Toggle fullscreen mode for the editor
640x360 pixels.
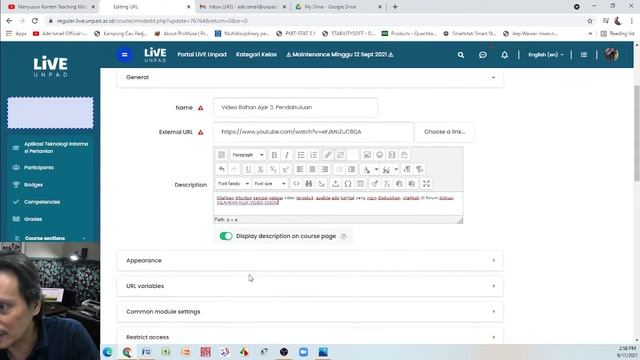pyautogui.click(x=426, y=184)
